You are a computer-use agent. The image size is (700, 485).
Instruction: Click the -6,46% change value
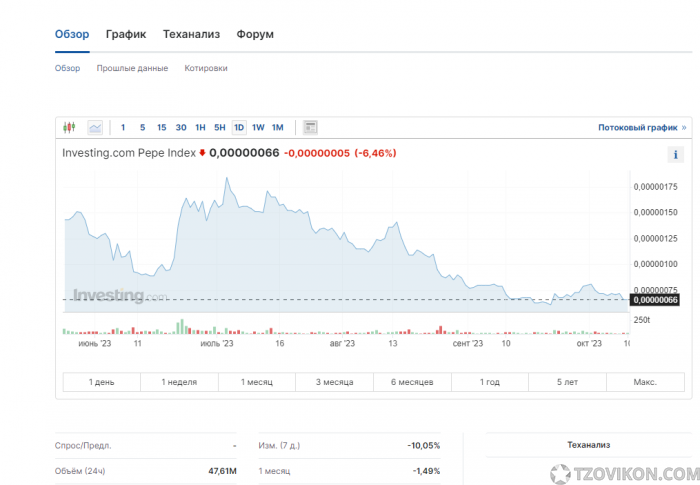pos(375,153)
